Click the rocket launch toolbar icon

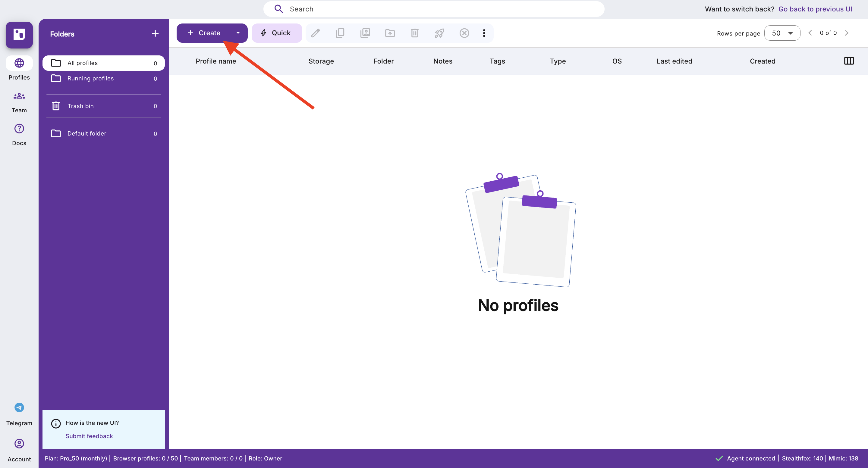pos(439,33)
